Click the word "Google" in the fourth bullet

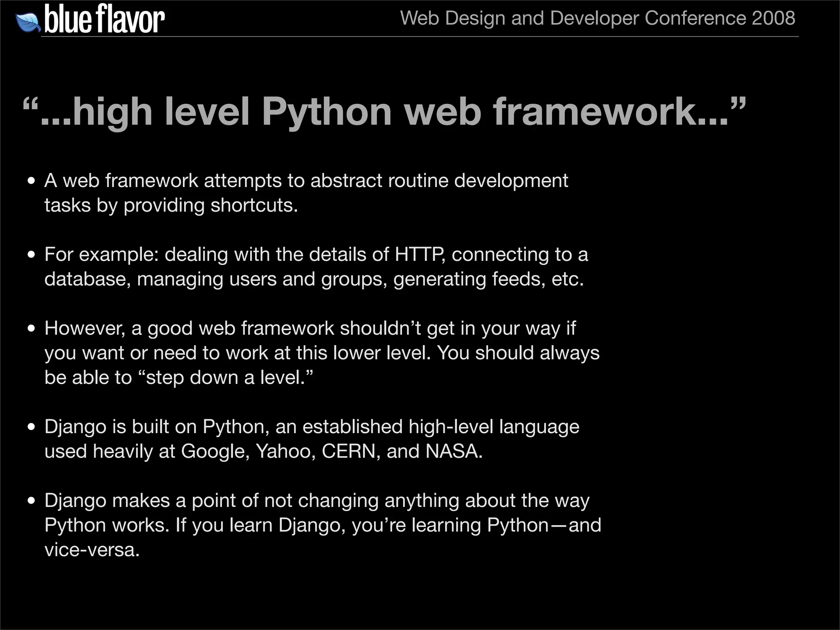212,451
